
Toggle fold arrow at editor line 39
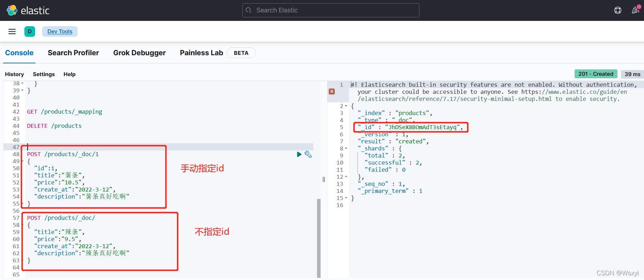(x=22, y=91)
